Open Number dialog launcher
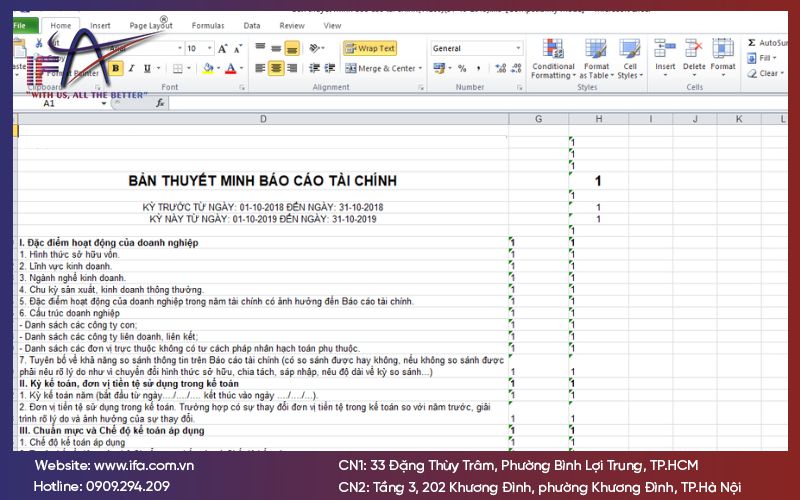 (x=519, y=88)
